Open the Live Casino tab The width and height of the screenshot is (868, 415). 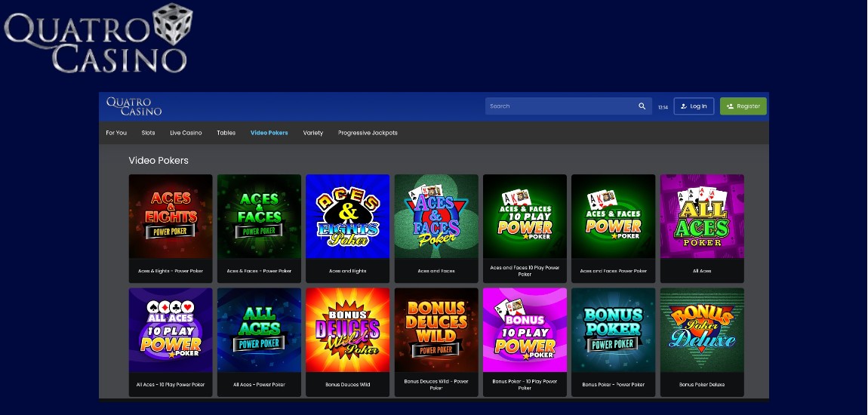186,133
